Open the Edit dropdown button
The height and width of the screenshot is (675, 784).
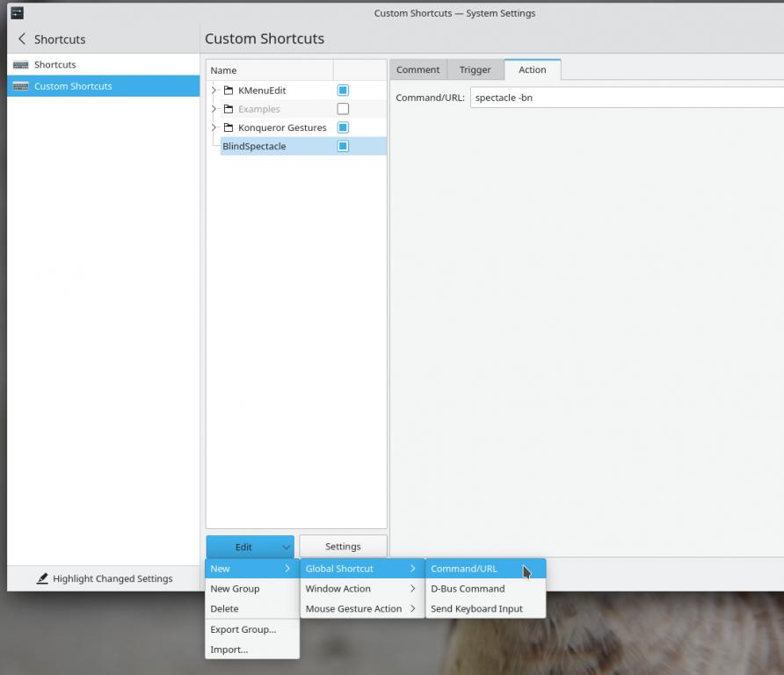250,547
